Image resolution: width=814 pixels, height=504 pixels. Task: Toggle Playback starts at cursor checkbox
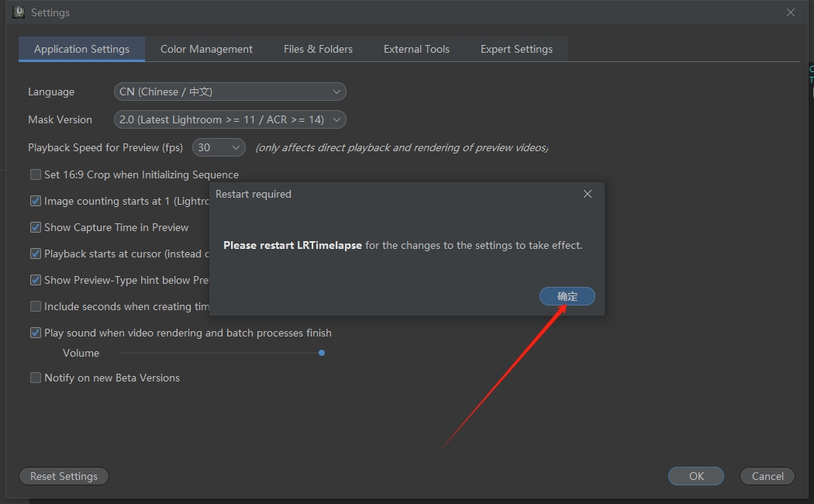36,254
